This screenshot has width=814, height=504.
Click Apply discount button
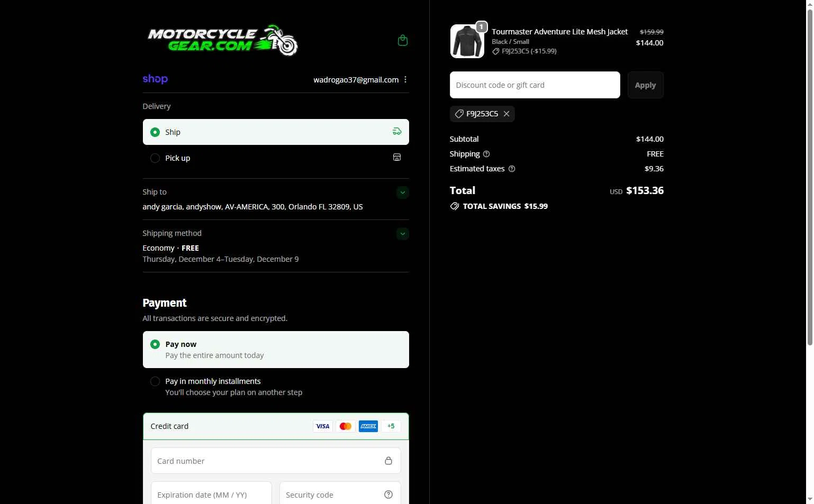pos(645,85)
